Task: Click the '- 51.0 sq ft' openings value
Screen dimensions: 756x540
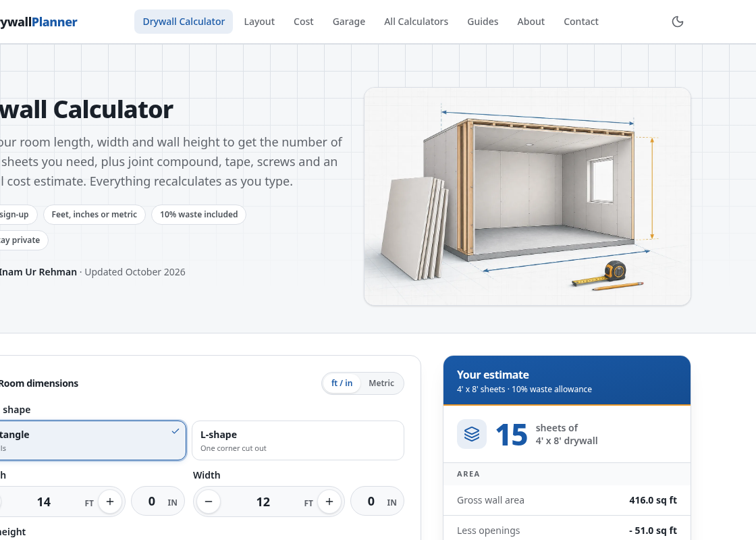Action: coord(653,531)
